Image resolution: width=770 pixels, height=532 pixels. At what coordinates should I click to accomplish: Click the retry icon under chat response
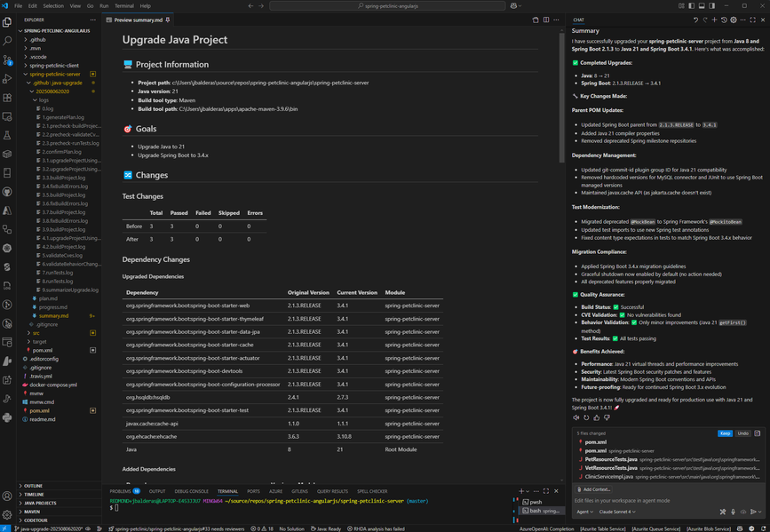(586, 417)
